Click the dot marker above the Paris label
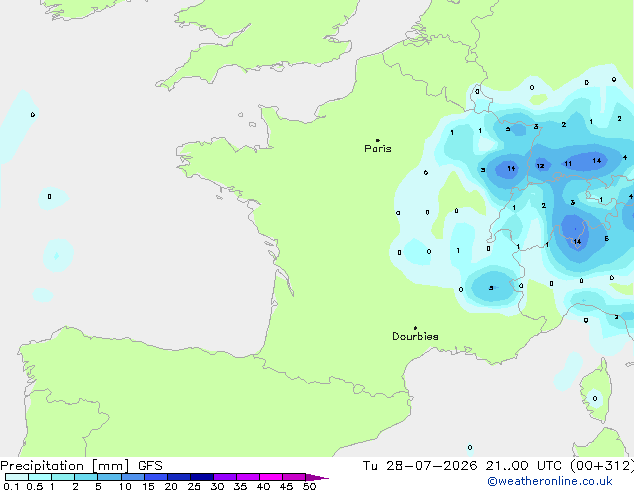 [378, 140]
